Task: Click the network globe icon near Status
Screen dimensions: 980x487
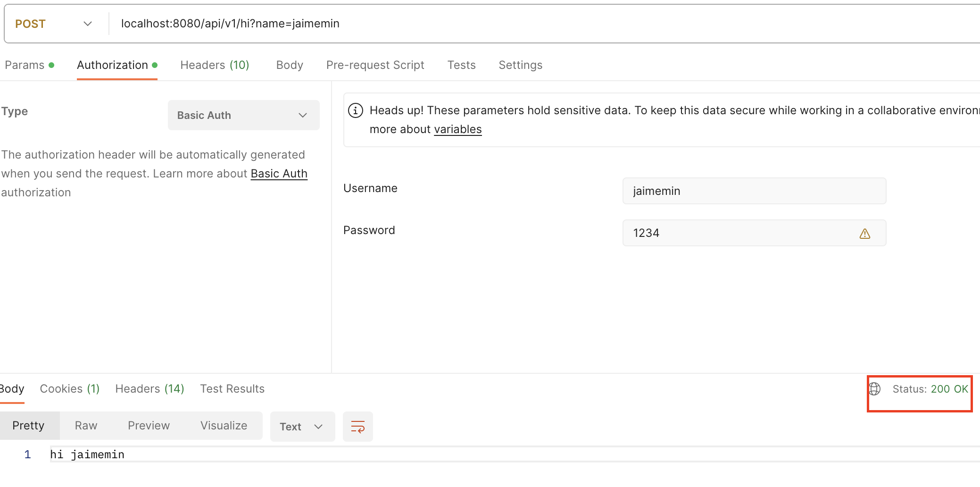Action: 875,389
